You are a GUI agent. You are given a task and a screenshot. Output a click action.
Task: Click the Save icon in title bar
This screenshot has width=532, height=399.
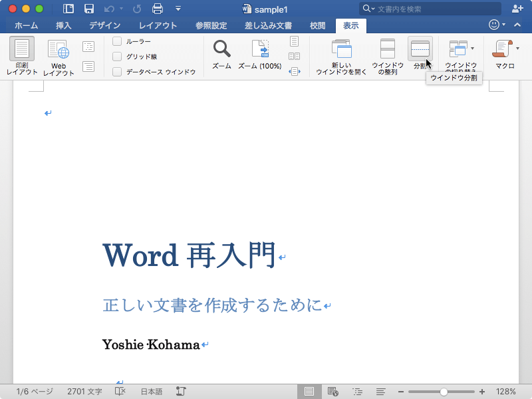click(89, 9)
